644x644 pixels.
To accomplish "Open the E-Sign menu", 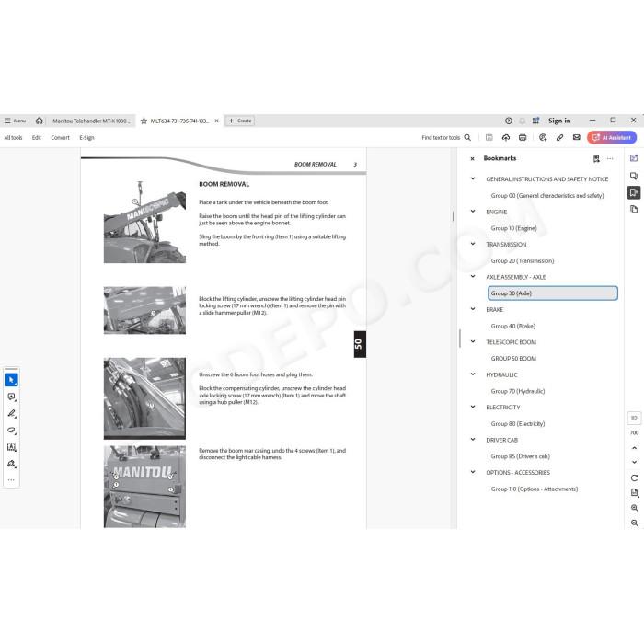I will pos(86,138).
